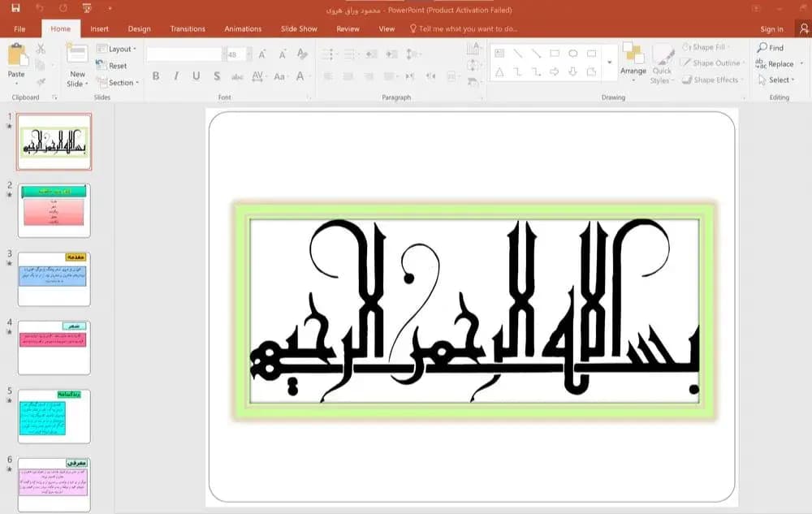The image size is (812, 514).
Task: Increase the list indent level
Action: 392,54
